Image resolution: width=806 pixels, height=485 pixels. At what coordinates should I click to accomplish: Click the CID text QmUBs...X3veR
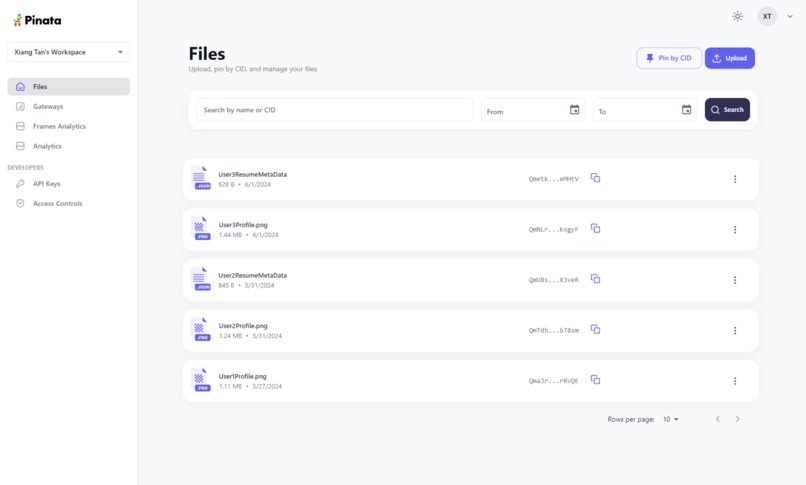pyautogui.click(x=553, y=280)
